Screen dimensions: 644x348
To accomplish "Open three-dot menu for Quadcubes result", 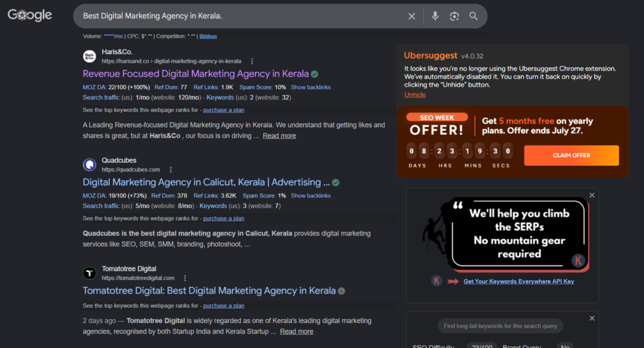I will click(171, 170).
